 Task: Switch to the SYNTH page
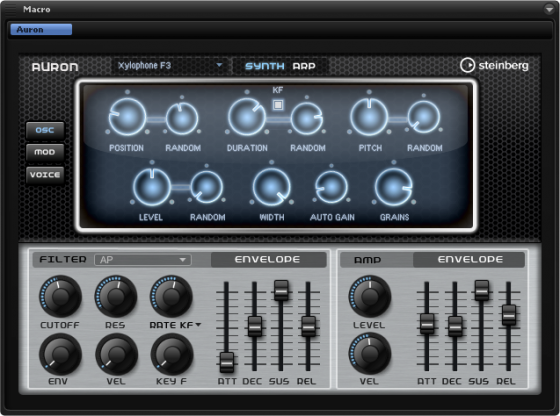[x=265, y=66]
